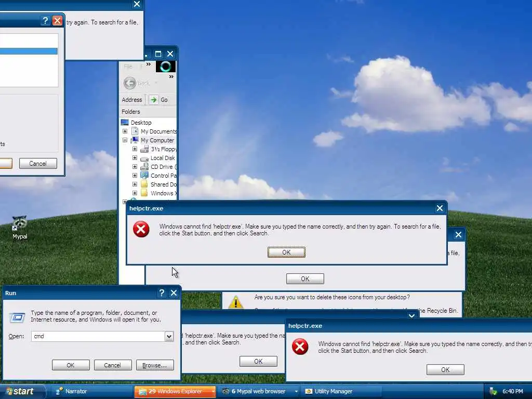
Task: Open the 6 Mypal web browser taskbar group
Action: [259, 392]
